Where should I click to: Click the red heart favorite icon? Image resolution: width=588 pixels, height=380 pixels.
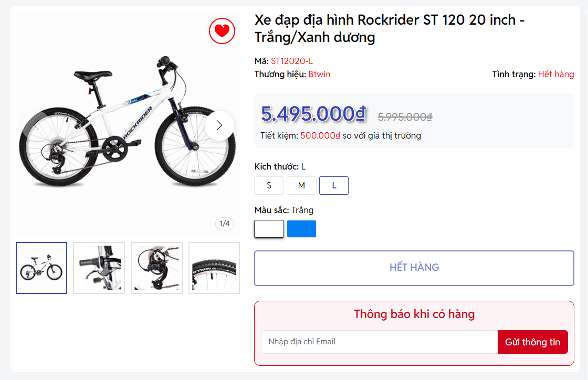pyautogui.click(x=222, y=31)
